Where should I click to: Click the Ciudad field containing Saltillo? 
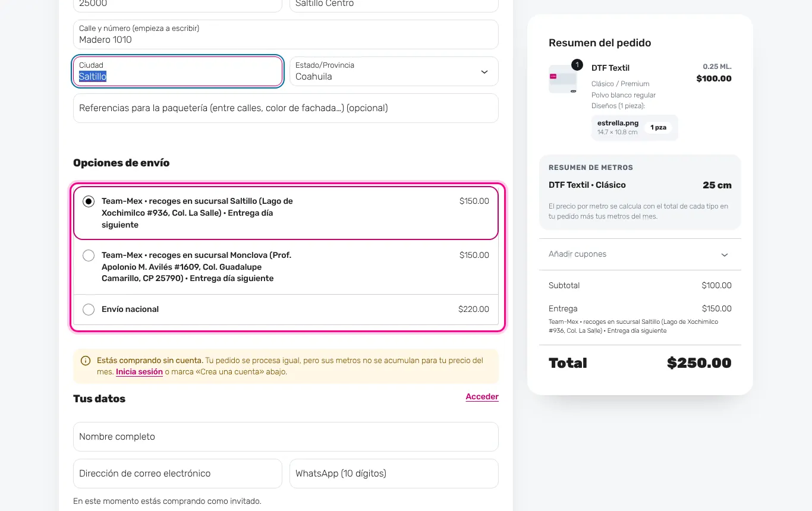[178, 71]
